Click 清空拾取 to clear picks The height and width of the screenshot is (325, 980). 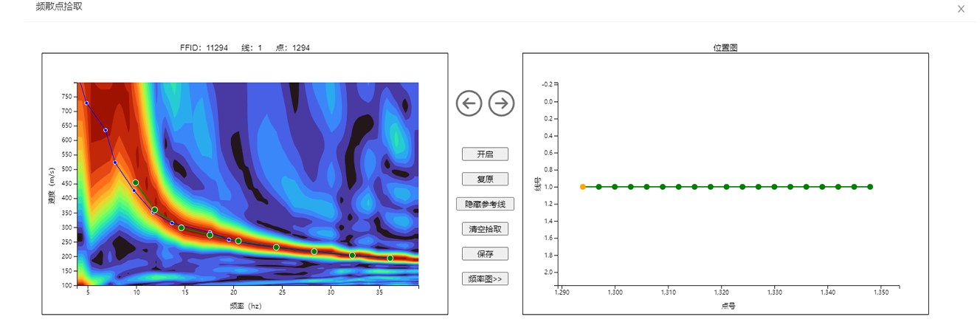pos(485,229)
